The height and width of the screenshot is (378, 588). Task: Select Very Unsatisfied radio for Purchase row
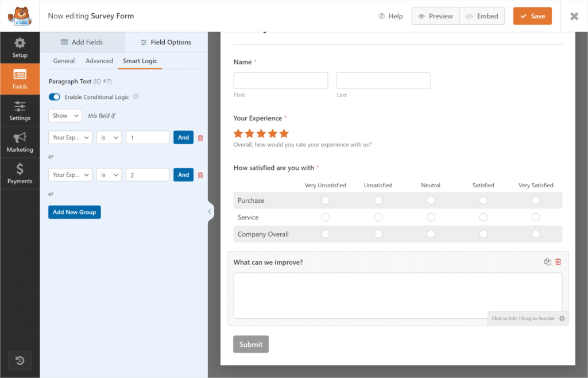(x=325, y=200)
